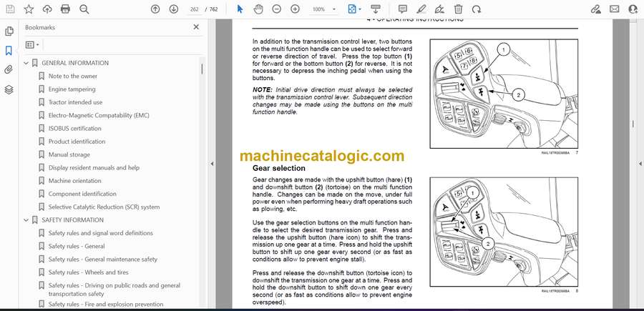The image size is (644, 311).
Task: Star this document as a favorite
Action: coord(29,9)
